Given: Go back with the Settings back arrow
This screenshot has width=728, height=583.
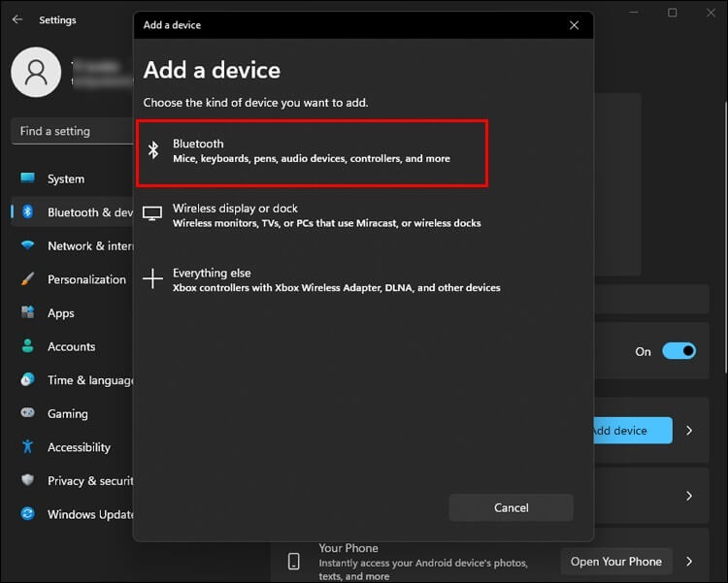Looking at the screenshot, I should (x=17, y=19).
